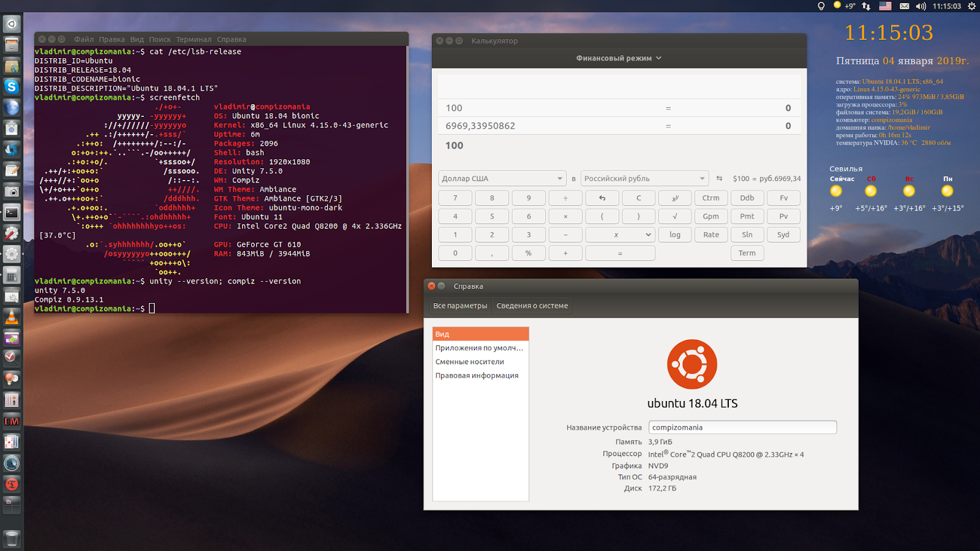Expand the Финансовый режим mode dropdown
Viewport: 980px width, 551px height.
pyautogui.click(x=619, y=58)
